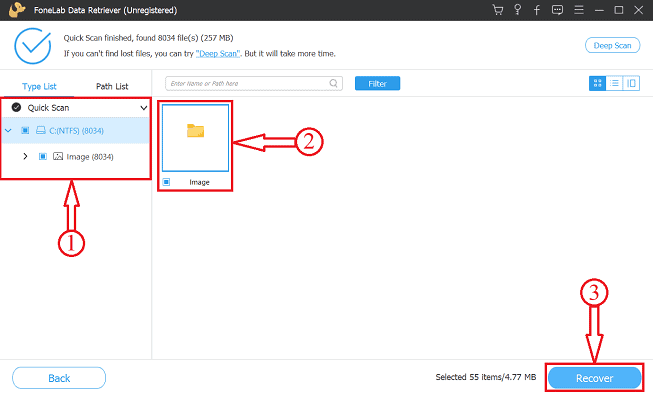Toggle the Quick Scan check circle

[16, 108]
